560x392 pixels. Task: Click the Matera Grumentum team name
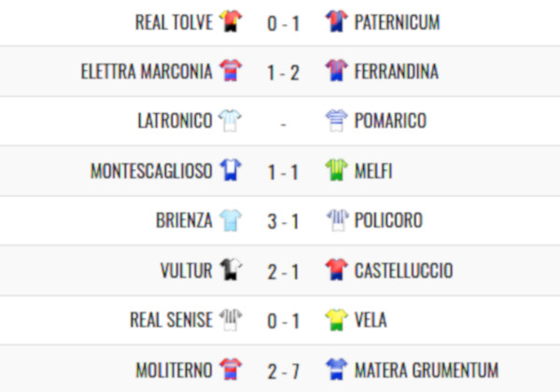click(x=427, y=370)
